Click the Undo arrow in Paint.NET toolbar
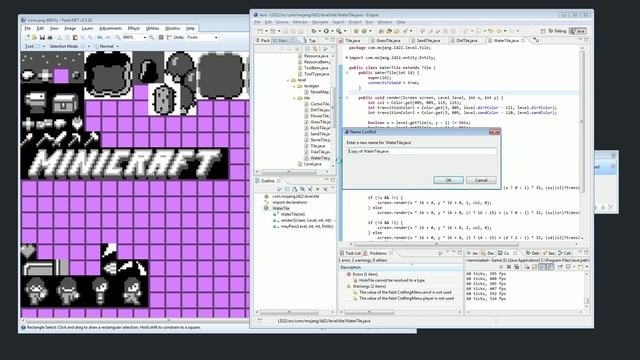Screen dimensions: 640x360 pyautogui.click(x=100, y=37)
